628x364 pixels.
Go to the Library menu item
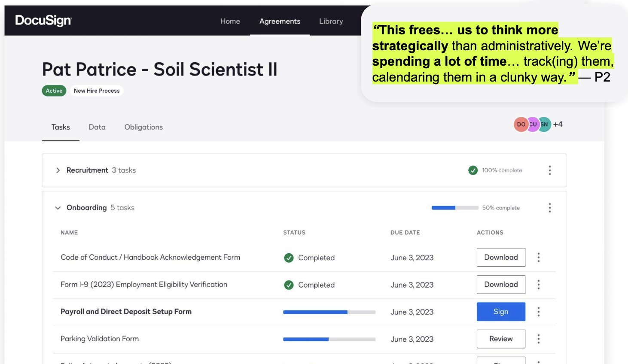point(331,21)
